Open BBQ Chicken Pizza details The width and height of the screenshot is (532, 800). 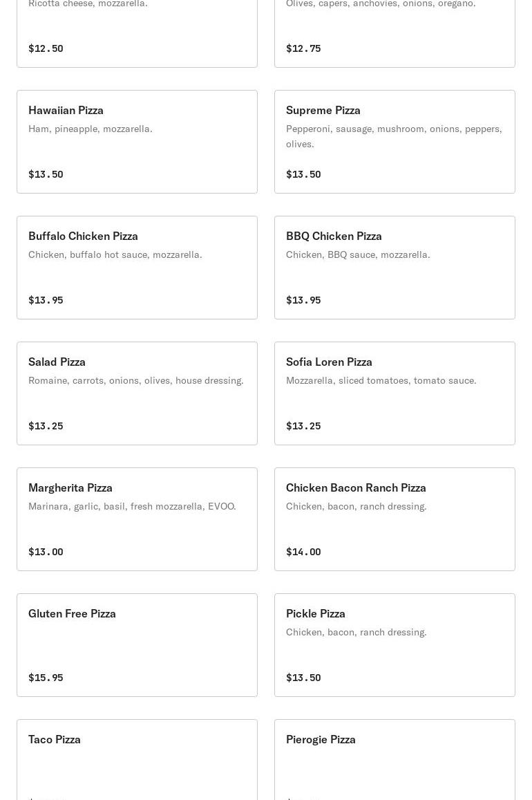coord(395,268)
